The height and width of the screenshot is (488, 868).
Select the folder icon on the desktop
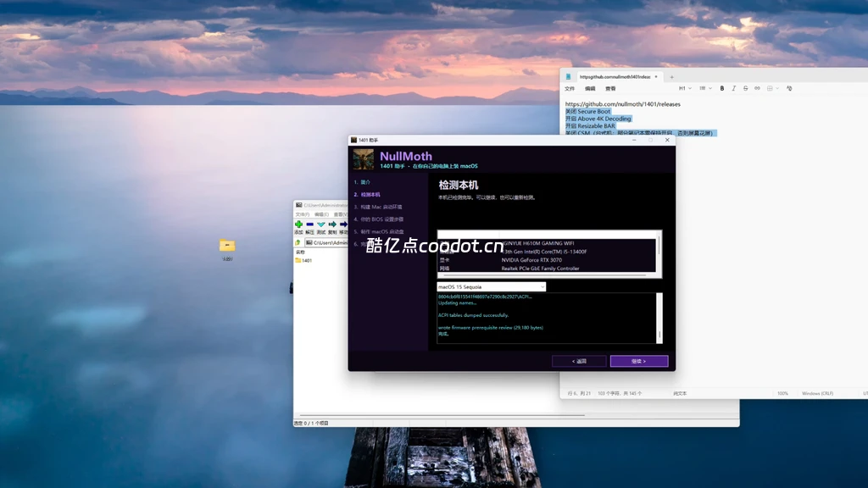(227, 245)
